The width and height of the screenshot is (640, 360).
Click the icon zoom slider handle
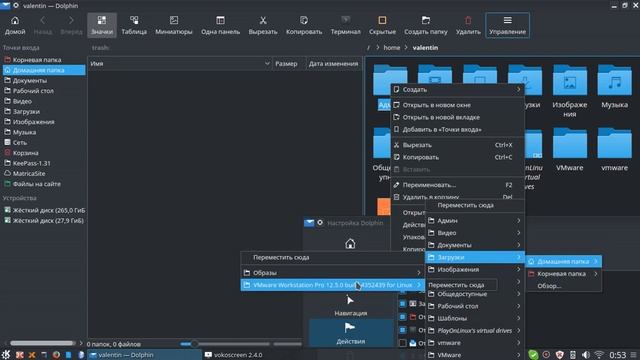click(x=195, y=344)
